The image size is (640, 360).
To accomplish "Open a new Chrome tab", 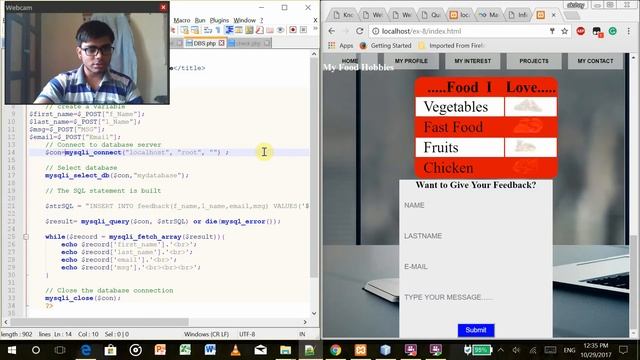I will point(572,16).
